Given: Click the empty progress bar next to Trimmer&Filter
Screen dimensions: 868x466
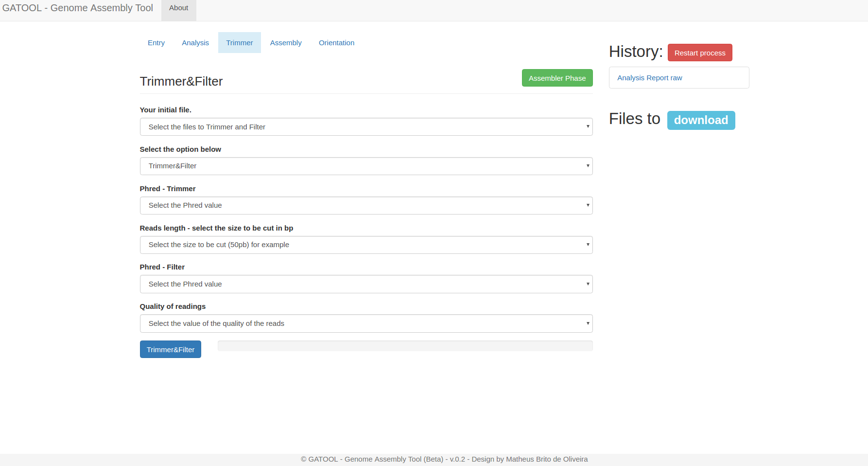Looking at the screenshot, I should (405, 345).
